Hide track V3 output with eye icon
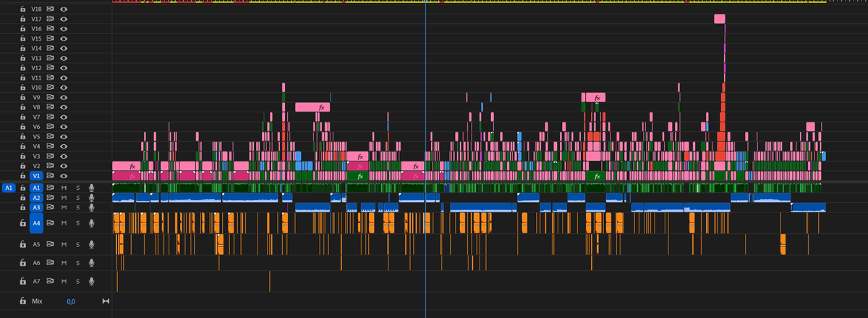868x318 pixels. click(64, 156)
